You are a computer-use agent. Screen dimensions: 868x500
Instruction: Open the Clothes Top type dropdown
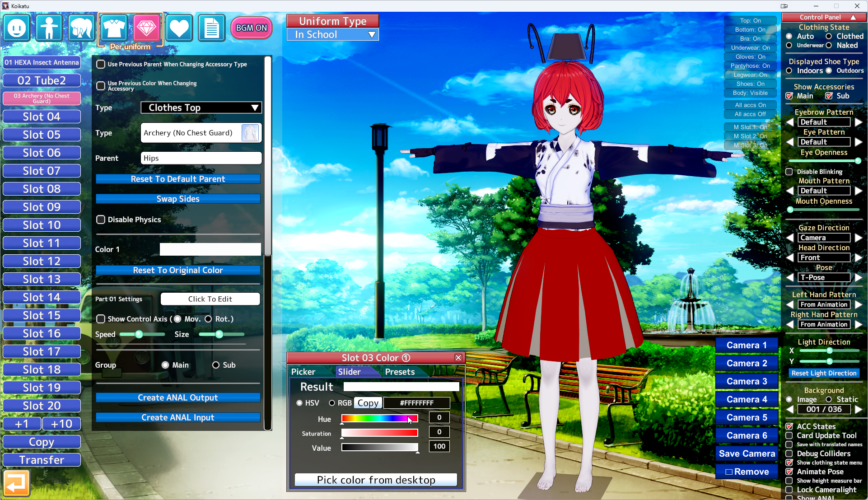coord(201,107)
